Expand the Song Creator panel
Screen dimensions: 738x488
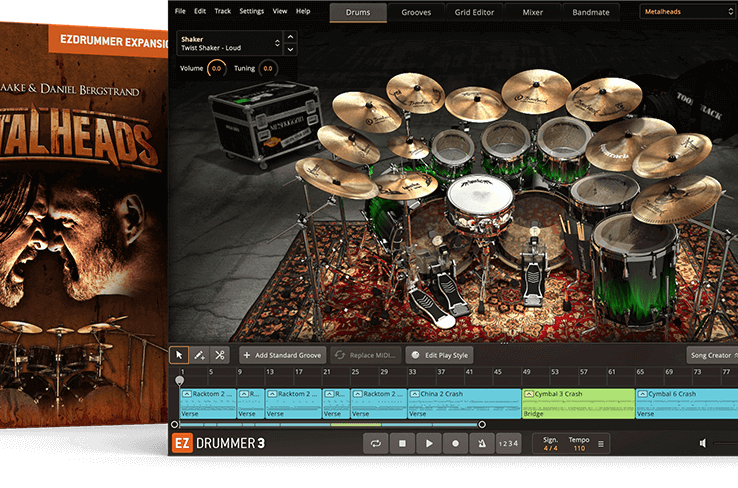tap(713, 355)
